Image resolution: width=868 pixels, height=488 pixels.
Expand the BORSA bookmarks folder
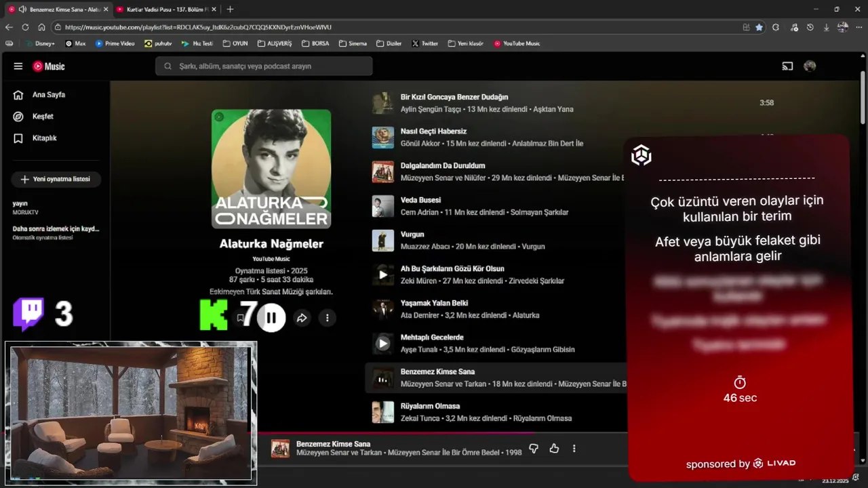pos(315,43)
